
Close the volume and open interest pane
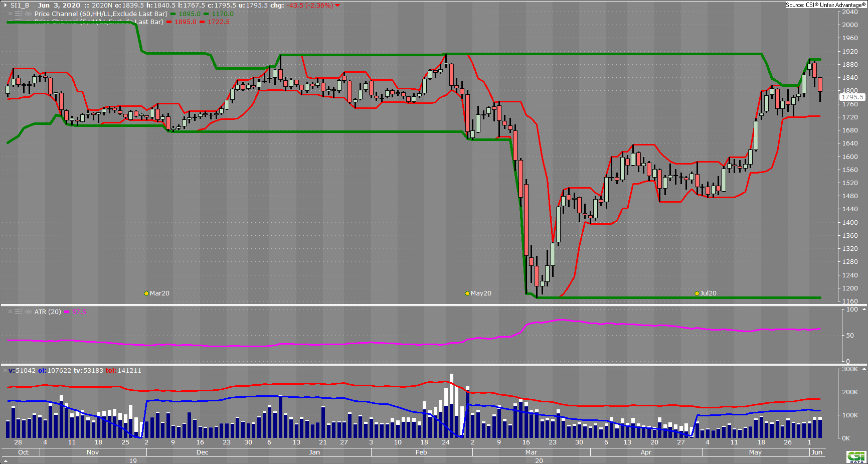click(5, 371)
